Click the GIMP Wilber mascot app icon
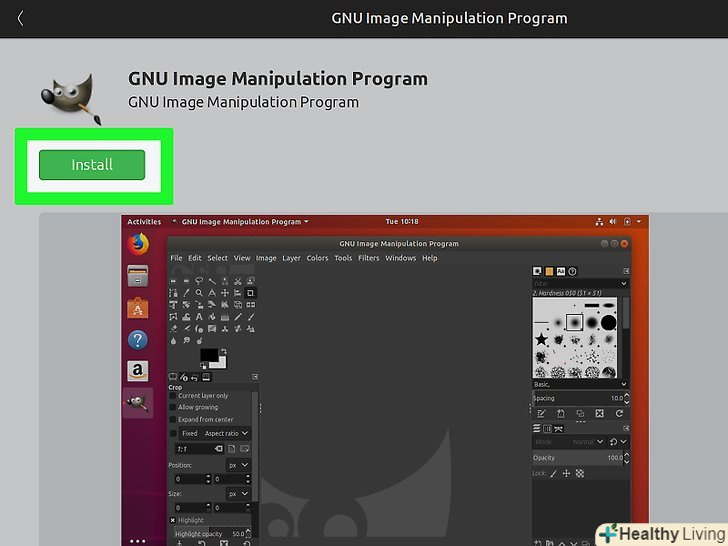This screenshot has height=546, width=728. point(72,98)
